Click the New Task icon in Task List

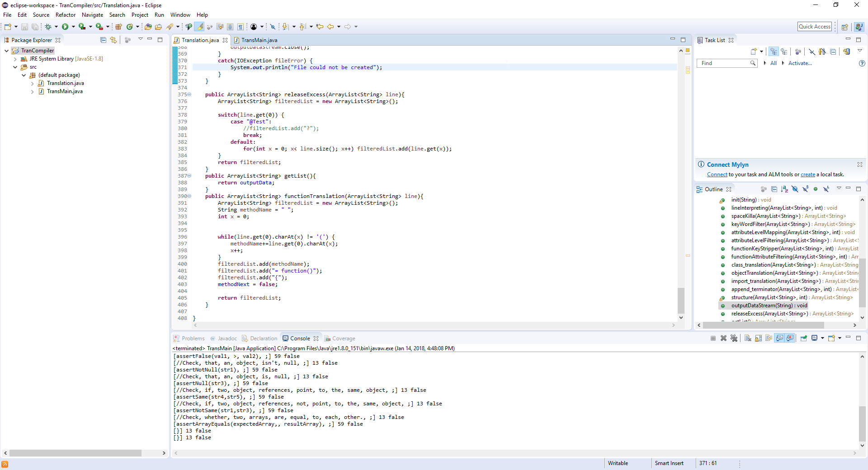pyautogui.click(x=754, y=52)
